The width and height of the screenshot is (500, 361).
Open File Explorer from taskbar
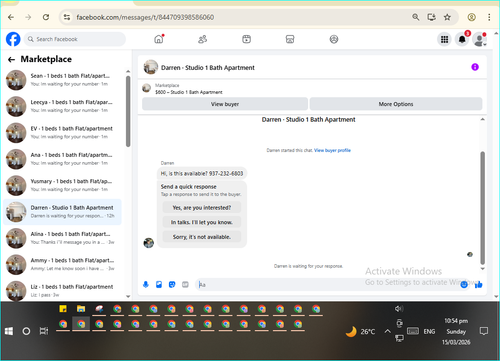(81, 309)
